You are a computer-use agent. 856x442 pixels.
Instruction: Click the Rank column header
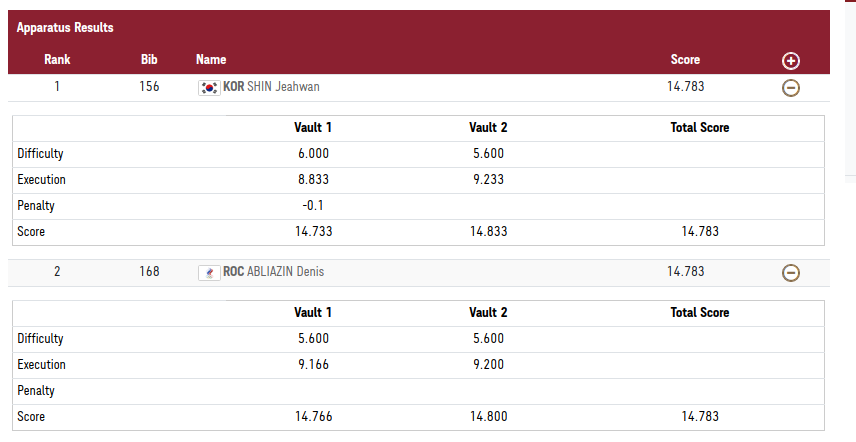pyautogui.click(x=57, y=60)
